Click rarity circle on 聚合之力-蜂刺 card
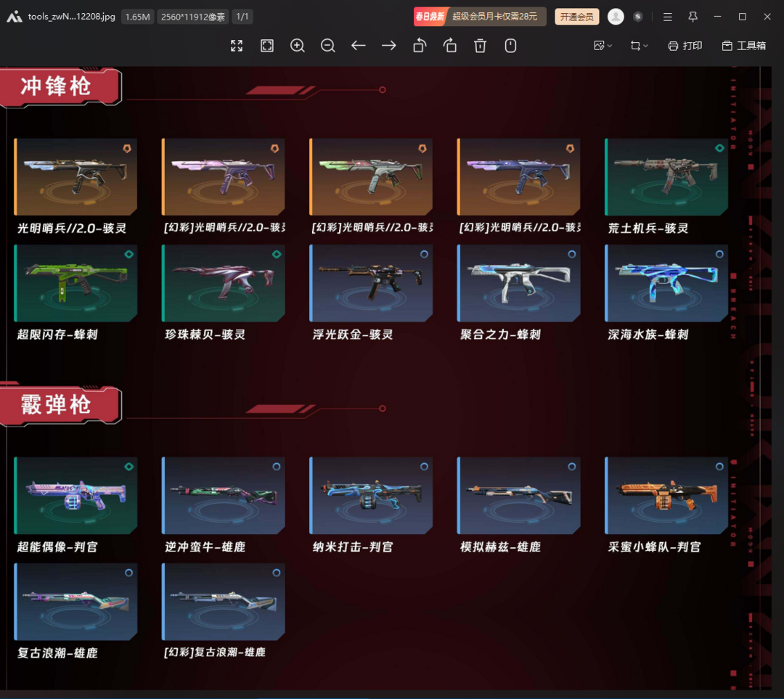This screenshot has height=699, width=784. coord(571,255)
